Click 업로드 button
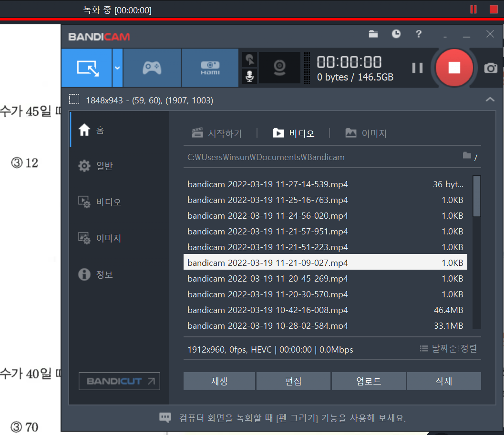Image resolution: width=504 pixels, height=435 pixels. [x=369, y=381]
